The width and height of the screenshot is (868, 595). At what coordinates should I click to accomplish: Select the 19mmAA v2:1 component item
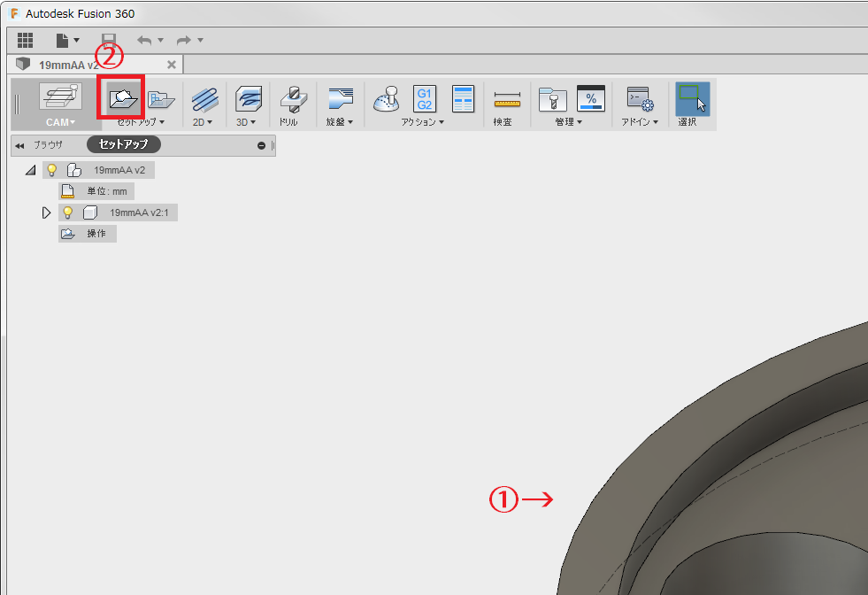[x=139, y=212]
